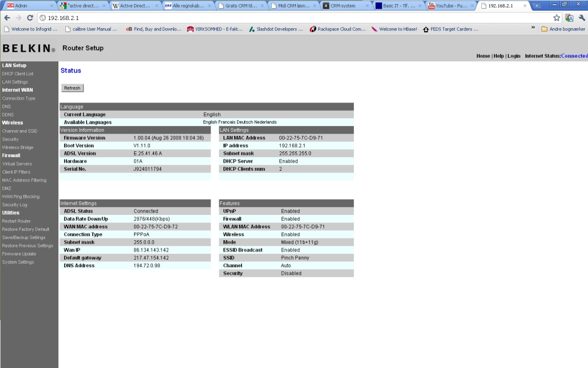The image size is (588, 368).
Task: Bookmark this page with the star icon
Action: tap(556, 18)
